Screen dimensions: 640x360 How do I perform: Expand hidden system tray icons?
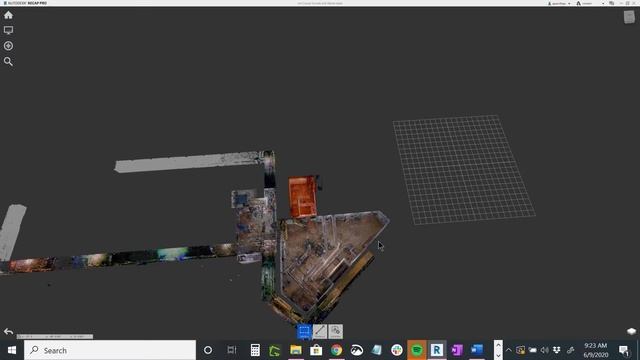pyautogui.click(x=509, y=350)
